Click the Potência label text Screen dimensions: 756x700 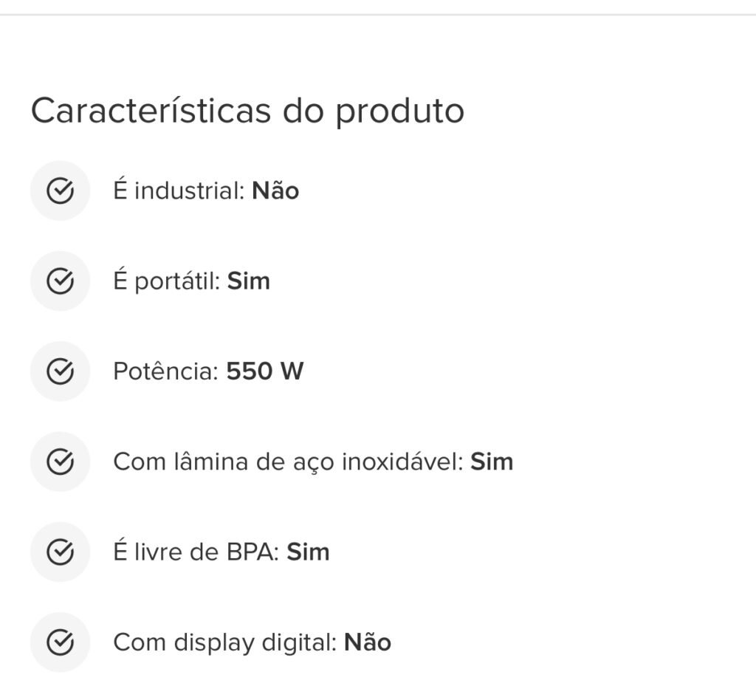[x=166, y=371]
